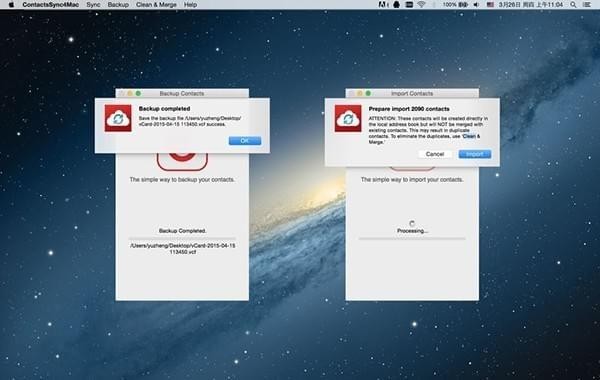
Task: Click the red backup icon in Backup Contacts window
Action: [182, 161]
